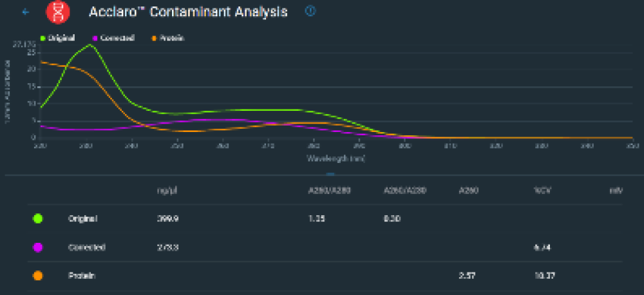Click the ng/µl column header
Image resolution: width=644 pixels, height=295 pixels.
(x=167, y=190)
